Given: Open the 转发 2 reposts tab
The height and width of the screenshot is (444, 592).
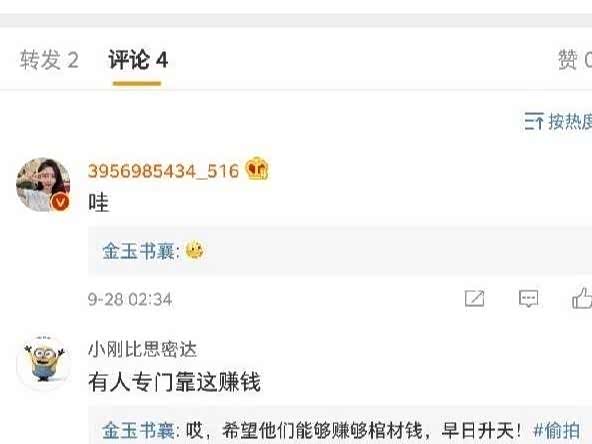Looking at the screenshot, I should pos(49,60).
